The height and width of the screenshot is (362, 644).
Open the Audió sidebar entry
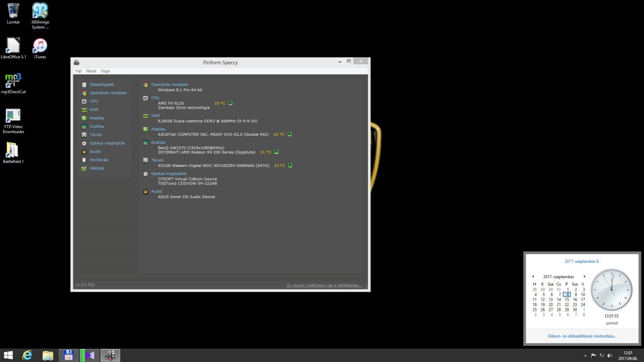pyautogui.click(x=95, y=151)
